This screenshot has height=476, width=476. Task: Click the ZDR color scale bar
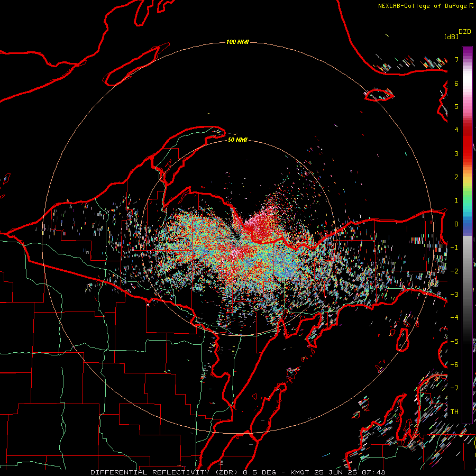(467, 235)
